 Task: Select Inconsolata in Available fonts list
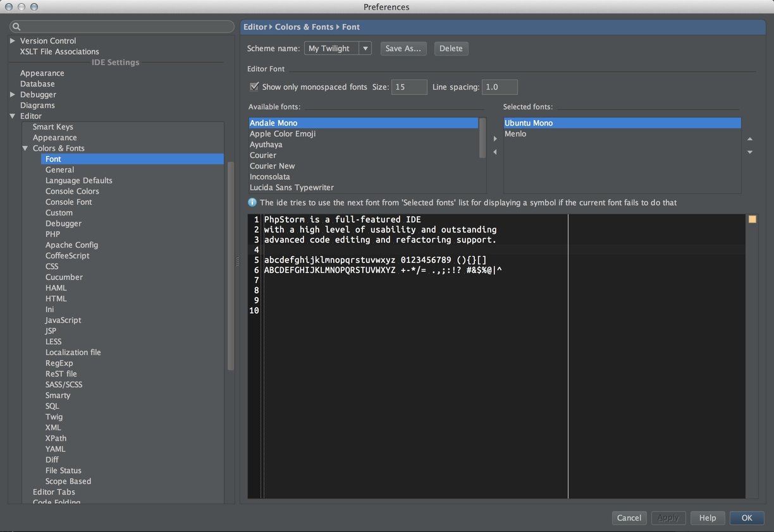click(270, 177)
